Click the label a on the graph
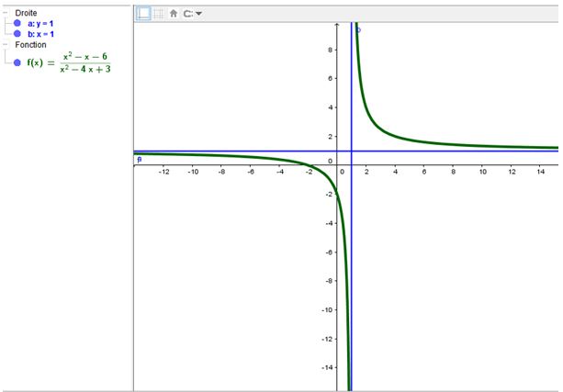 point(139,159)
